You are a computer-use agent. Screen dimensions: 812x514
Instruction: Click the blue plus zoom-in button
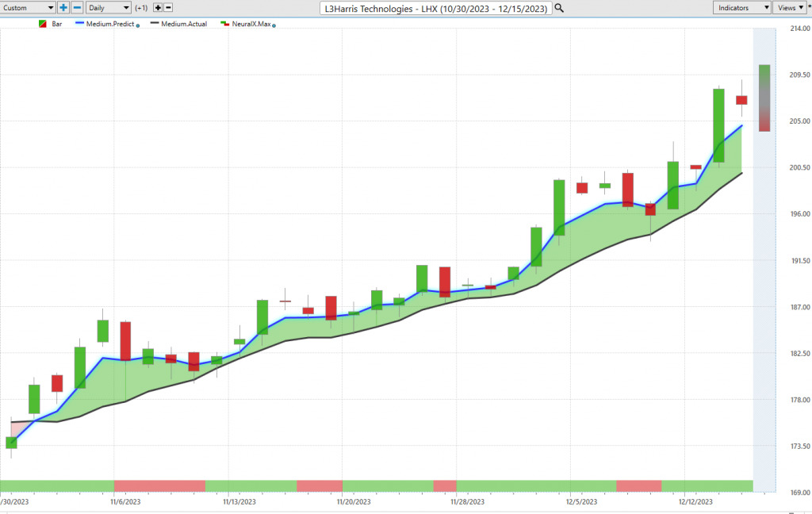(x=63, y=8)
